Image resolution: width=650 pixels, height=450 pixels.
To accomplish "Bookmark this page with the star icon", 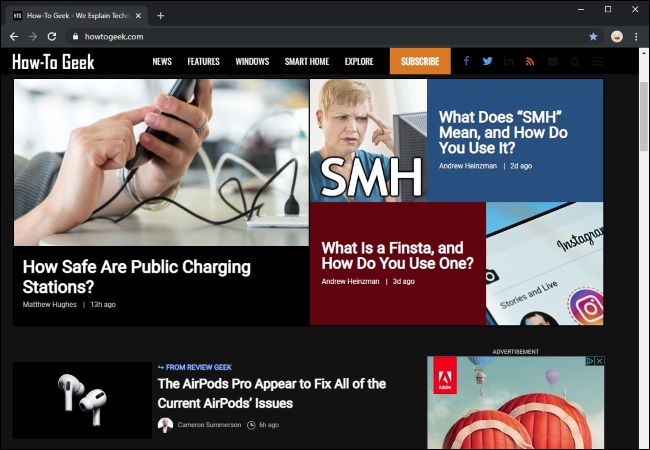I will (x=593, y=36).
